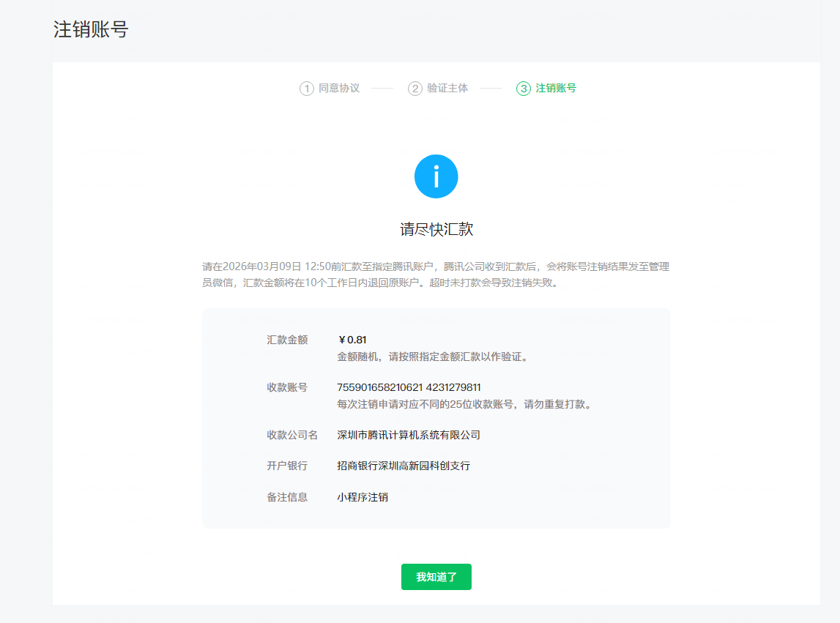Screen dimensions: 840x623
Task: Click company name 深圳市腾讯计算机系统有限公司
Action: 408,435
